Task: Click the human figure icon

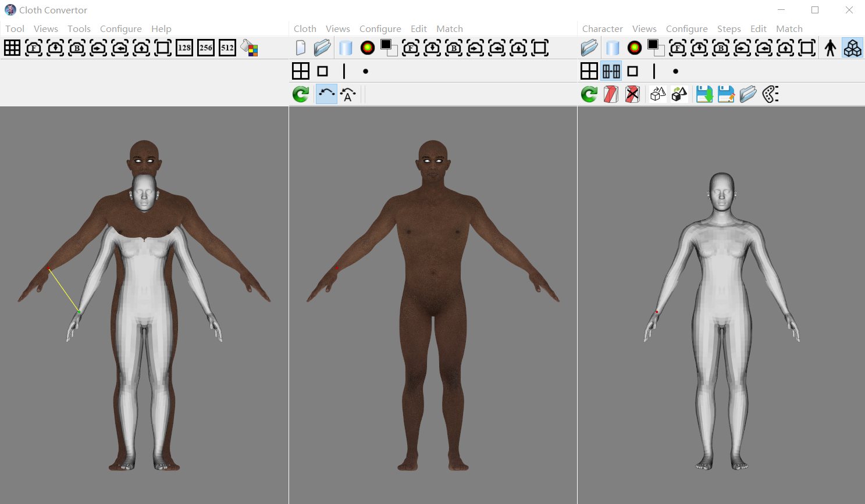Action: tap(830, 48)
